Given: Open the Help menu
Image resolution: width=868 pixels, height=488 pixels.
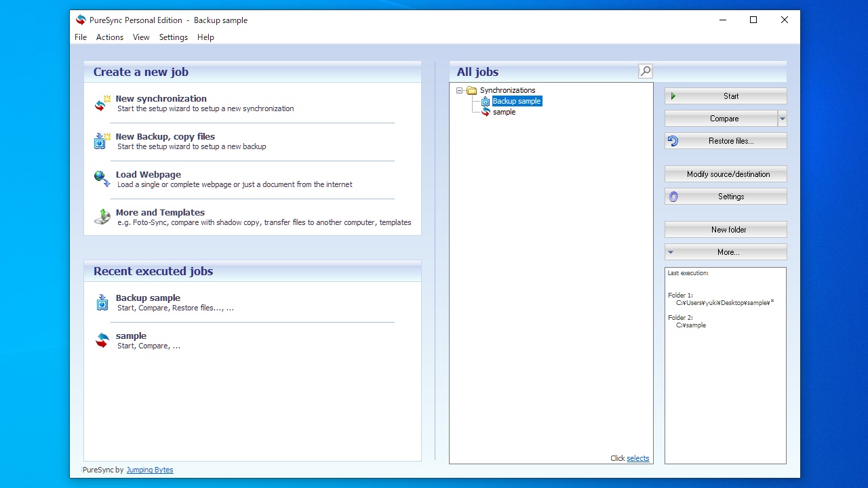Looking at the screenshot, I should (205, 37).
